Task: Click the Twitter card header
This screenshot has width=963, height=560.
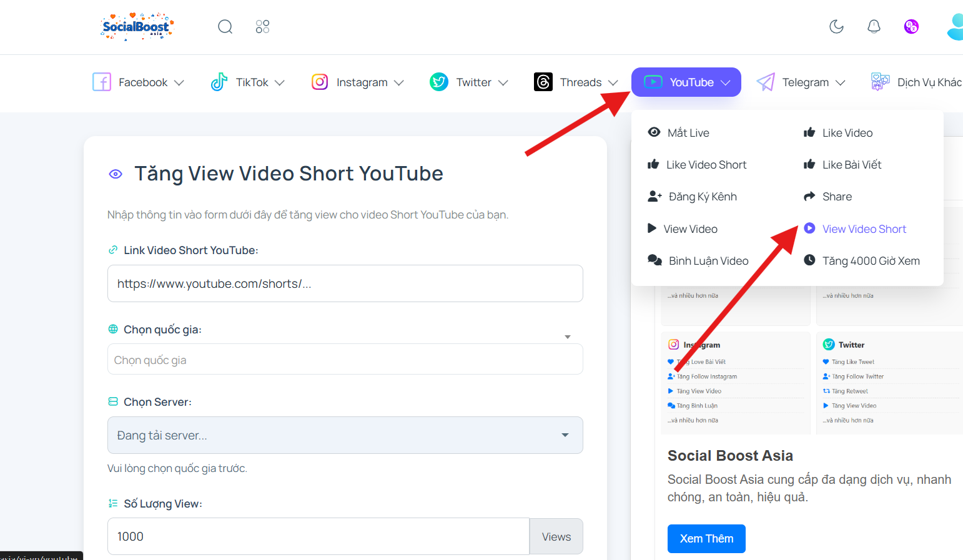Action: click(844, 345)
